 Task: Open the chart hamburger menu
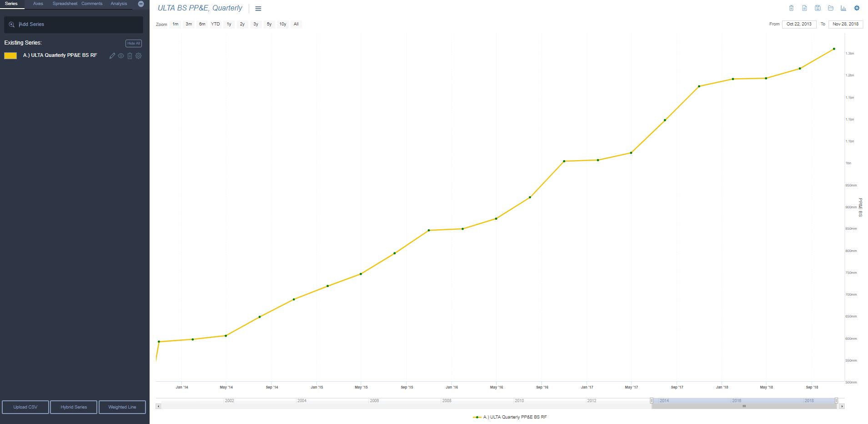tap(258, 9)
